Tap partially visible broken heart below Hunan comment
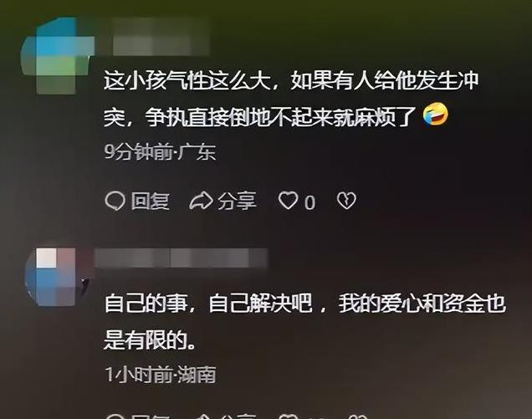 coord(360,416)
